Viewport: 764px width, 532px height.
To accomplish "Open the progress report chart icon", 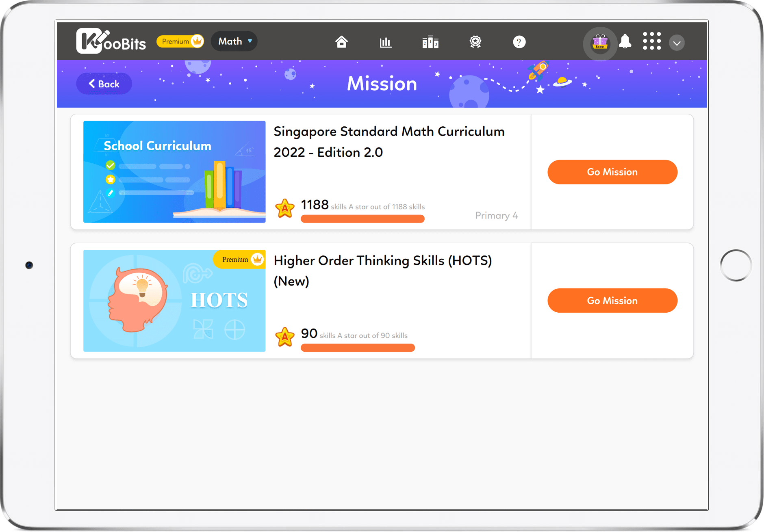I will pos(385,42).
